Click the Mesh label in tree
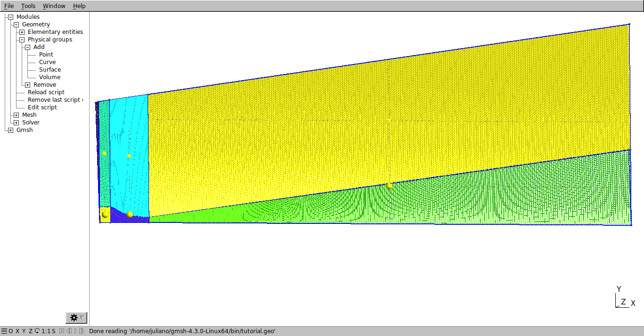644x336 pixels. pyautogui.click(x=29, y=115)
